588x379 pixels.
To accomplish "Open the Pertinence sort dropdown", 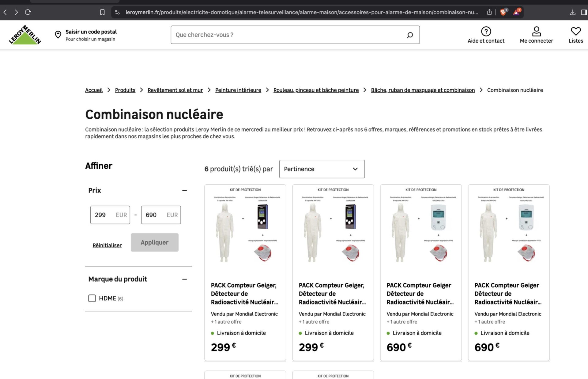I will click(x=322, y=169).
